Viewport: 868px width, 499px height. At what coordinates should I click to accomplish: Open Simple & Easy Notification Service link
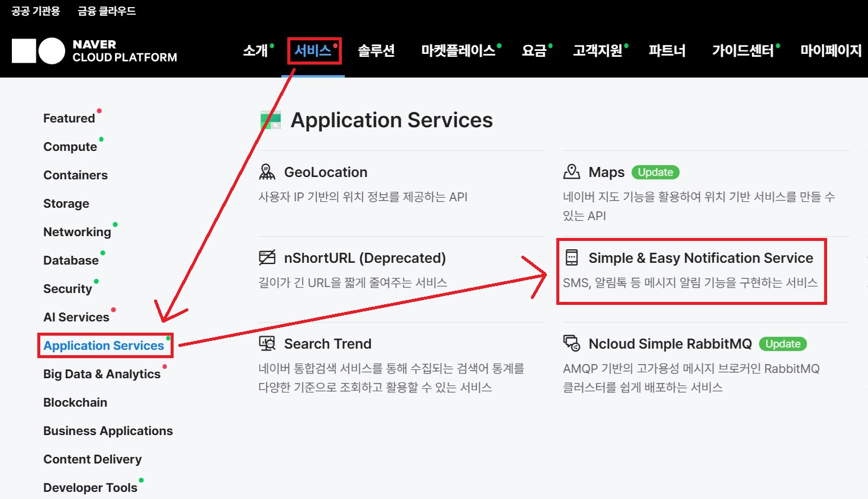coord(701,258)
